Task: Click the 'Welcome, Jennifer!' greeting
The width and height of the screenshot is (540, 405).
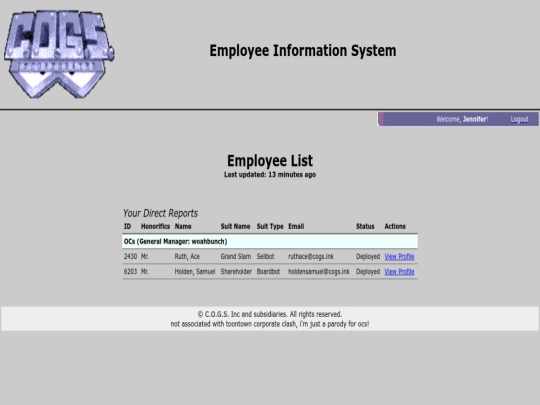Action: point(462,119)
